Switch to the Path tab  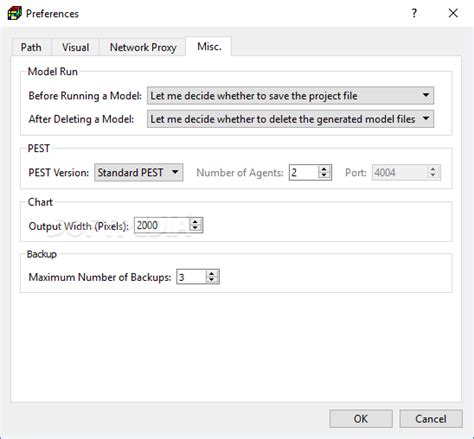point(31,47)
